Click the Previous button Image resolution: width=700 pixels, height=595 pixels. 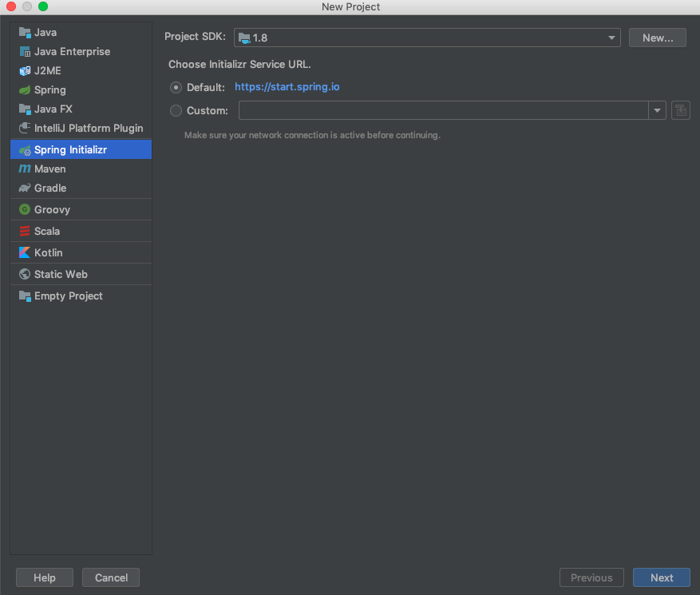tap(591, 577)
